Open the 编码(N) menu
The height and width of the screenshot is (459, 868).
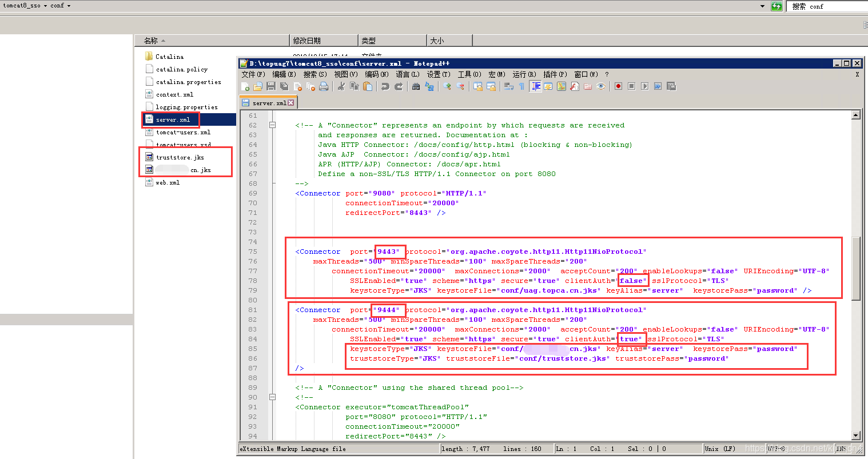pos(376,74)
